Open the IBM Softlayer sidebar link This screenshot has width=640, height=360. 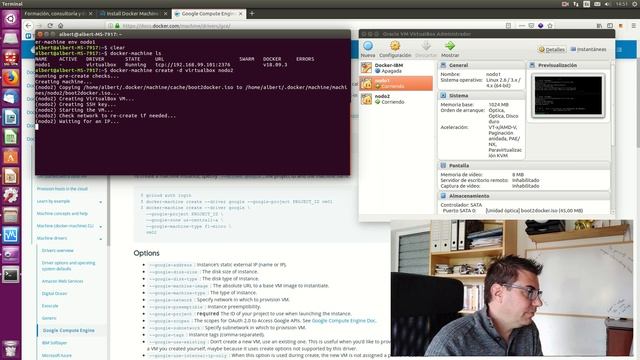pyautogui.click(x=54, y=343)
